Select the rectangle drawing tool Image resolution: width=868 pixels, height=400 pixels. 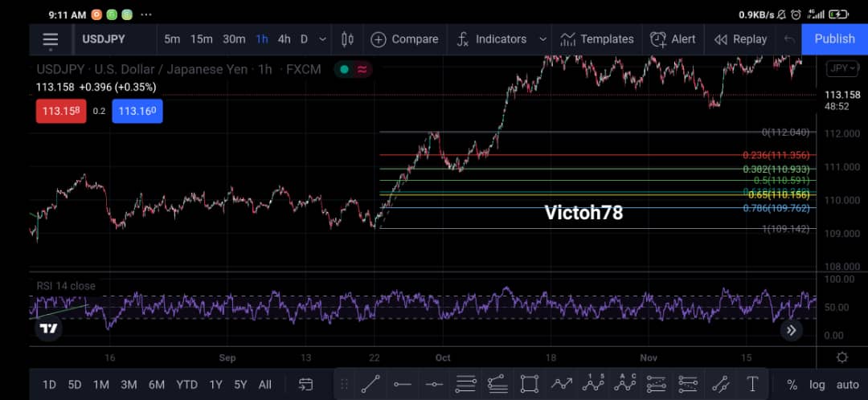(x=529, y=384)
